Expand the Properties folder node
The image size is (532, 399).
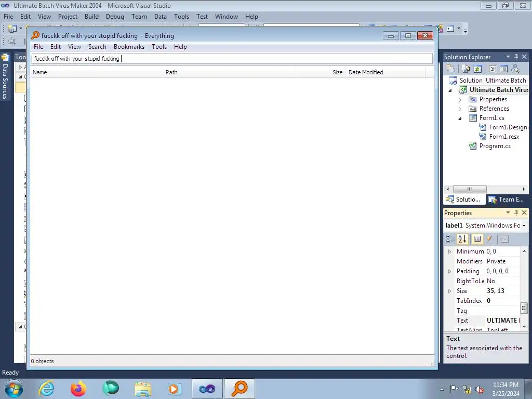pos(460,99)
